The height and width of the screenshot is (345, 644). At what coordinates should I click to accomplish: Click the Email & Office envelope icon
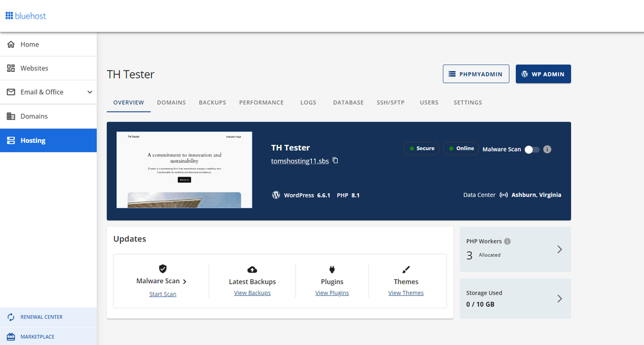[x=11, y=92]
